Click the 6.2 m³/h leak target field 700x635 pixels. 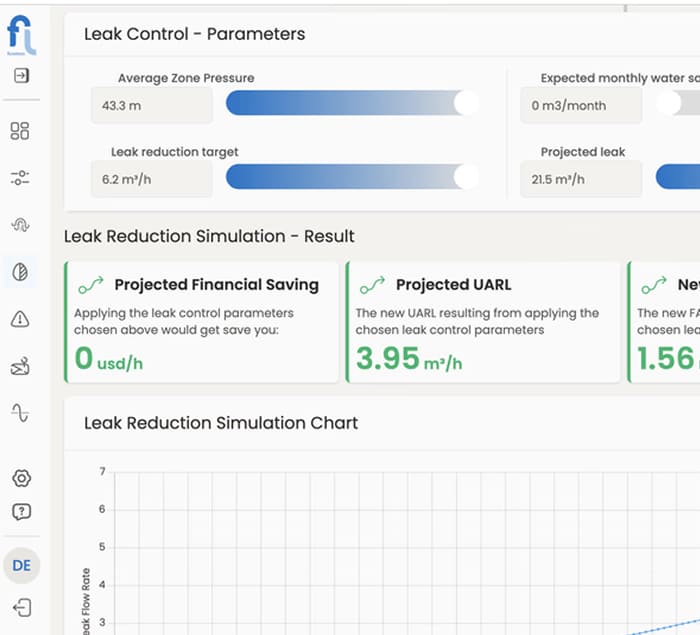click(x=152, y=179)
